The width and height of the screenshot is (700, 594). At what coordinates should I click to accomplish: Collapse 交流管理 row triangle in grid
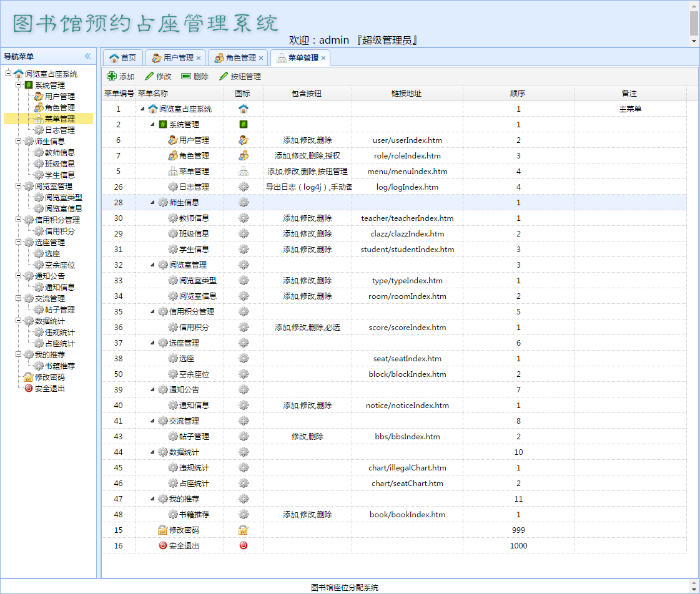click(152, 421)
